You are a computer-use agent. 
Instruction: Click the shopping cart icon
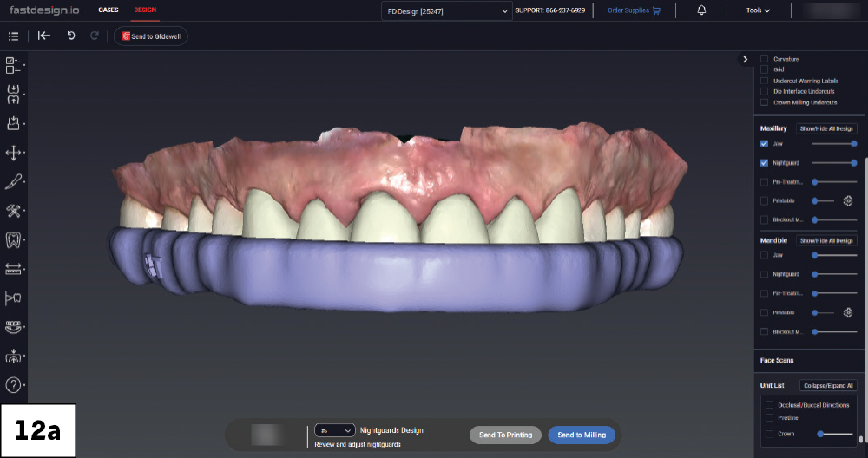[x=656, y=10]
